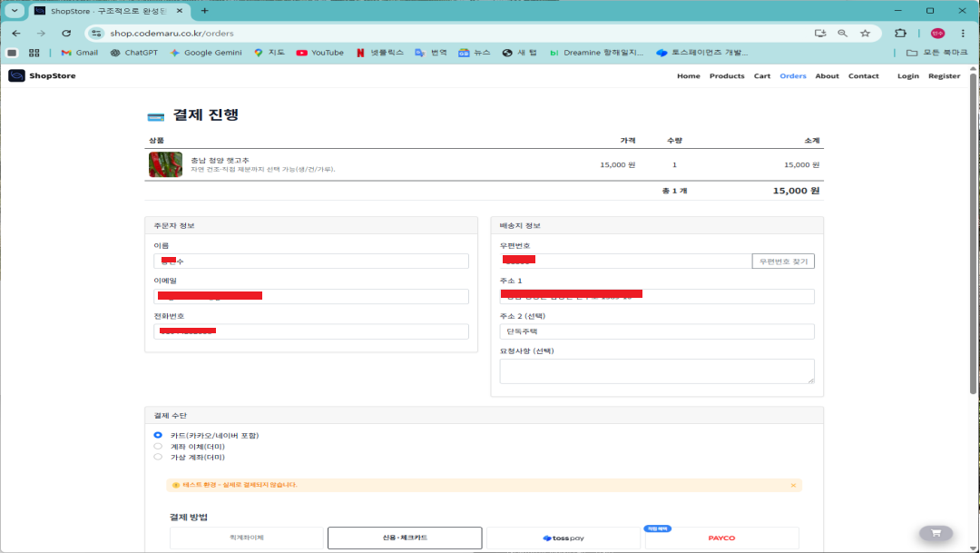Image resolution: width=980 pixels, height=553 pixels.
Task: Click the floating shopping cart icon
Action: click(936, 533)
